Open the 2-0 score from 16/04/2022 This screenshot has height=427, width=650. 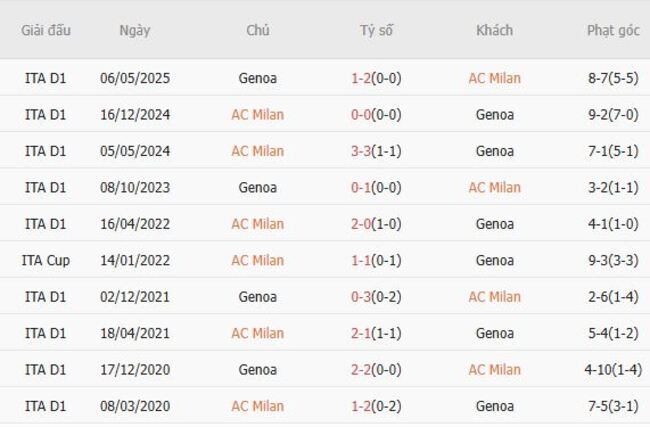click(376, 224)
